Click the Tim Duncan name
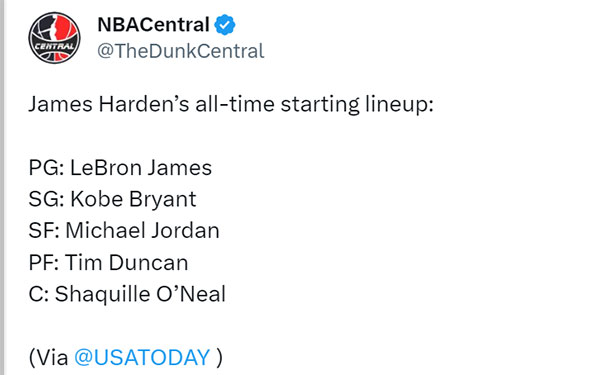 tap(127, 262)
